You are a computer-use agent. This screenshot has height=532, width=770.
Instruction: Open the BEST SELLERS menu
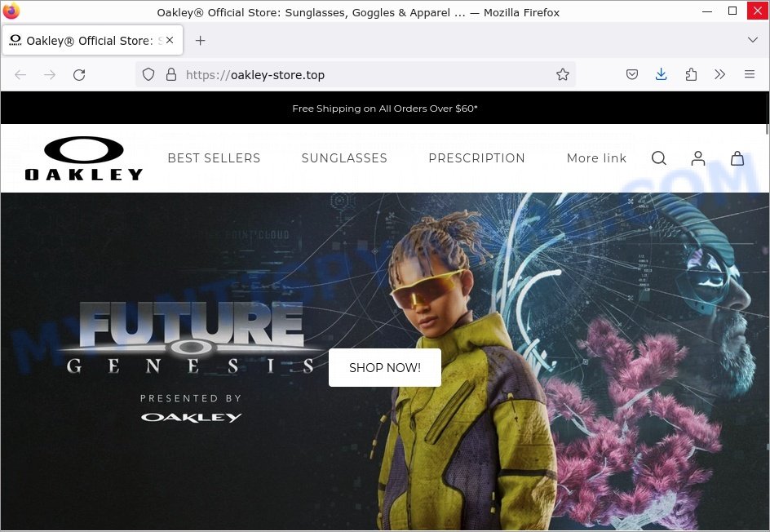tap(214, 158)
